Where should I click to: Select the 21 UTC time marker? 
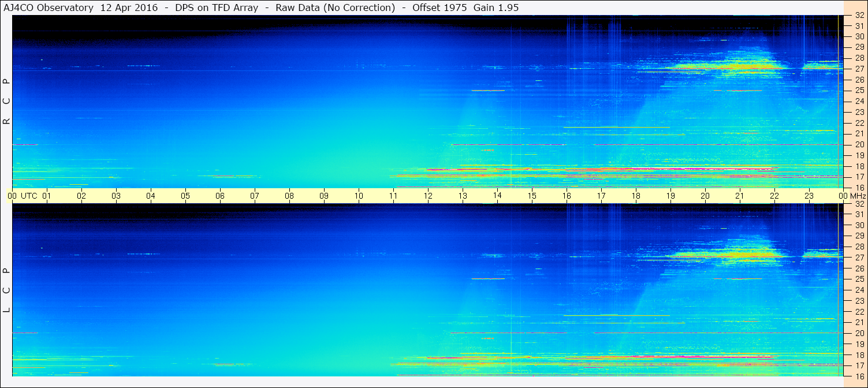coord(740,196)
